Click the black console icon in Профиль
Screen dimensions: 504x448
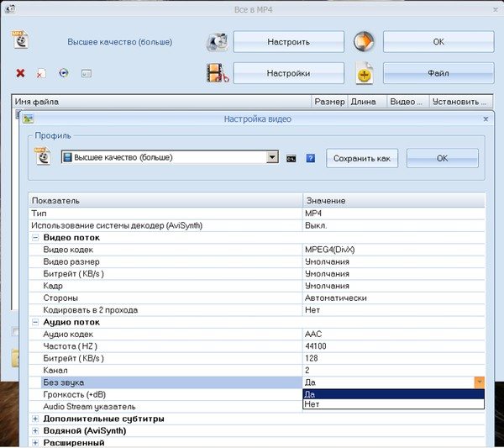[x=291, y=158]
